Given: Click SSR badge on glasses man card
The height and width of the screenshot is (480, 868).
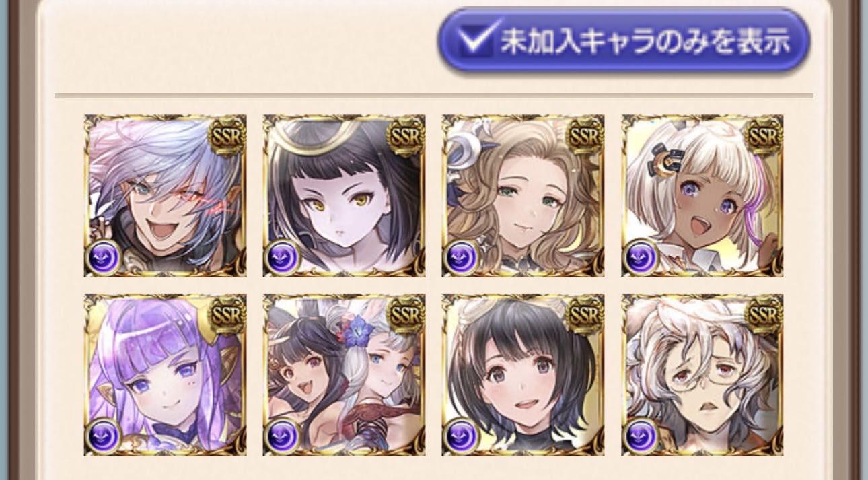Looking at the screenshot, I should click(x=764, y=316).
